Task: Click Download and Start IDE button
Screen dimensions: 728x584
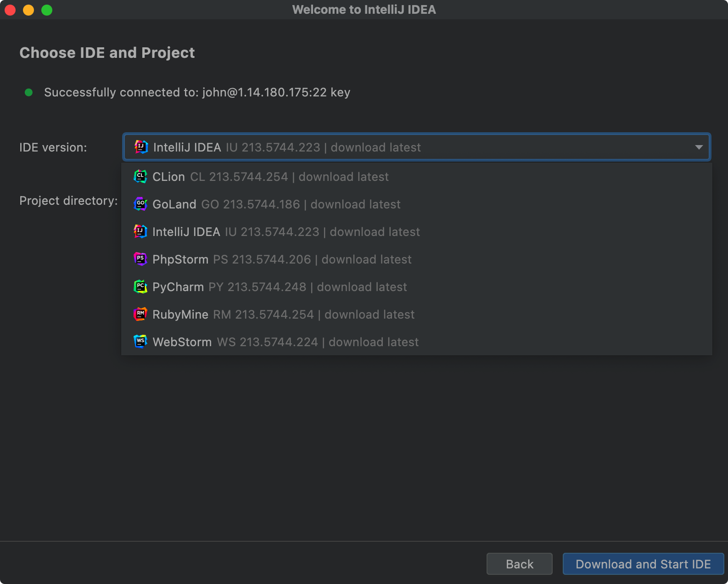Action: click(643, 564)
